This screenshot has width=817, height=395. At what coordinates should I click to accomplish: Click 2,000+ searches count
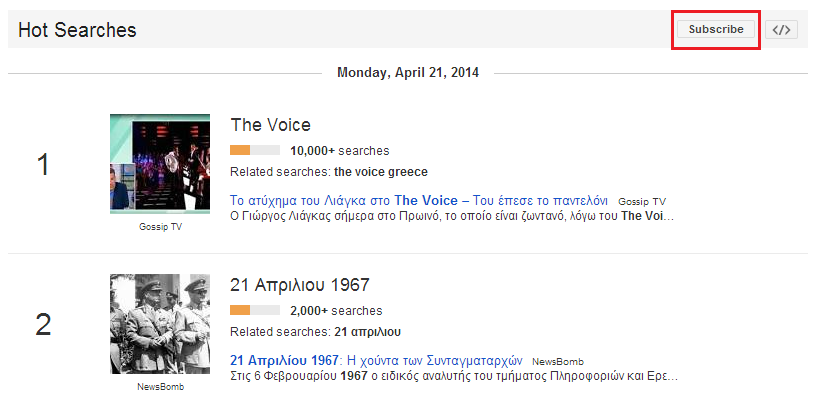pyautogui.click(x=336, y=311)
